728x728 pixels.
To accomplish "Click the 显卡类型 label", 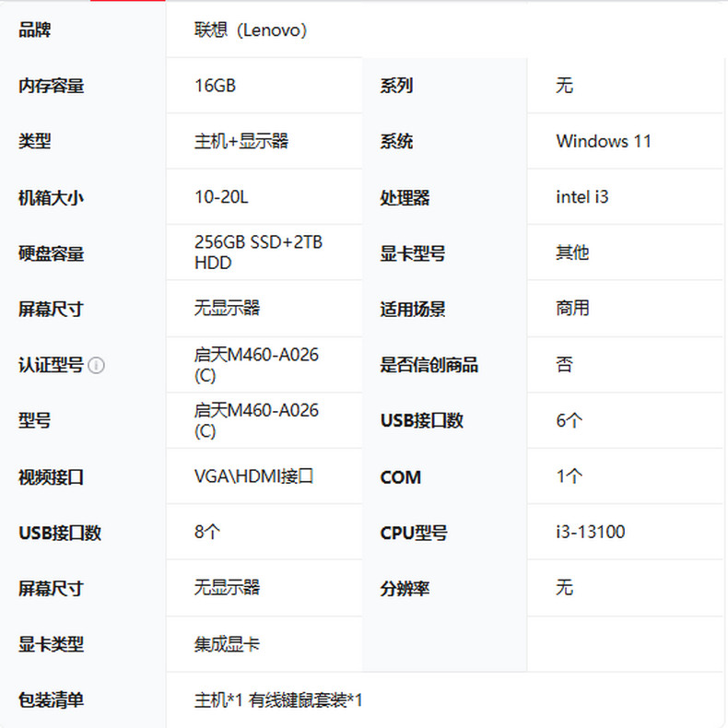I will (51, 644).
